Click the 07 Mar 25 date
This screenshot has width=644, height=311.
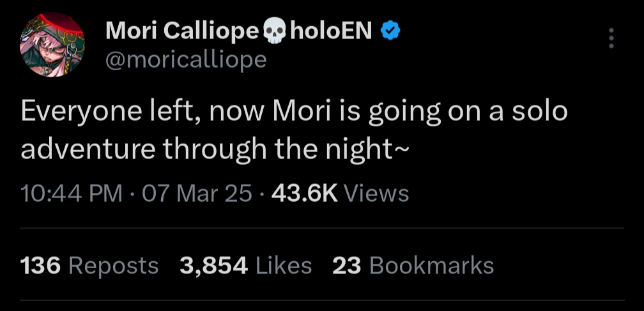click(x=196, y=192)
